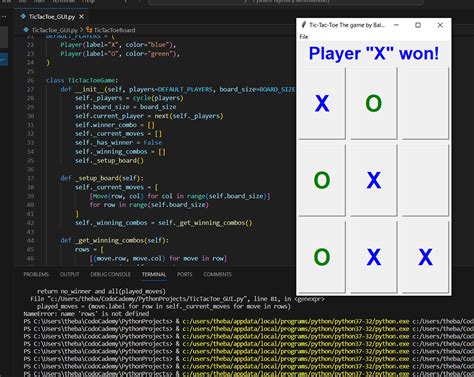Click line 26 'class TicTacToeGame:' in editor
Image resolution: width=474 pixels, height=377 pixels.
coord(82,80)
